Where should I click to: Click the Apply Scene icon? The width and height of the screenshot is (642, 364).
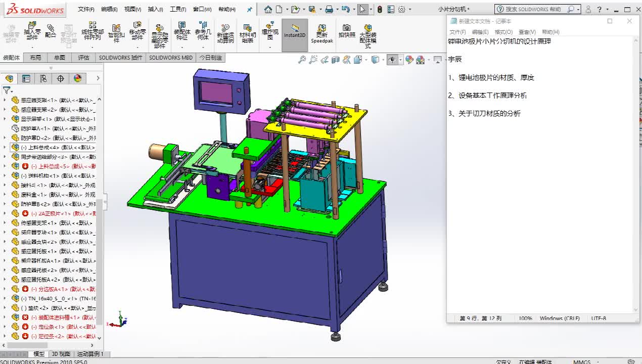[420, 60]
